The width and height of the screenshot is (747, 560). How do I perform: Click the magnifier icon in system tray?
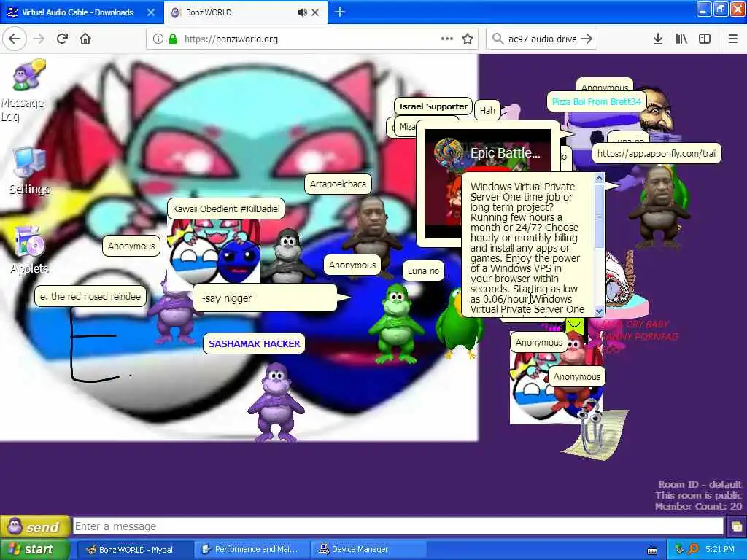(693, 550)
